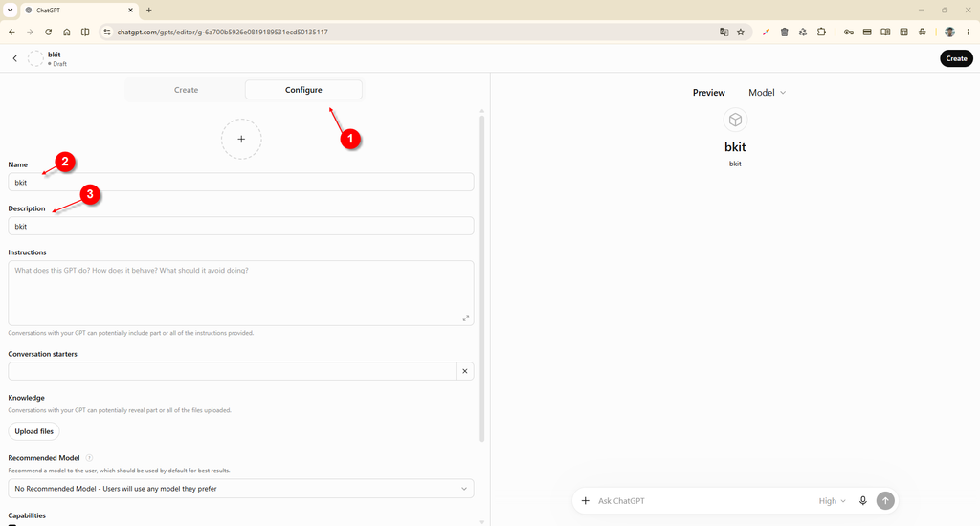Send the preview message with arrow button
This screenshot has height=526, width=980.
pos(885,500)
